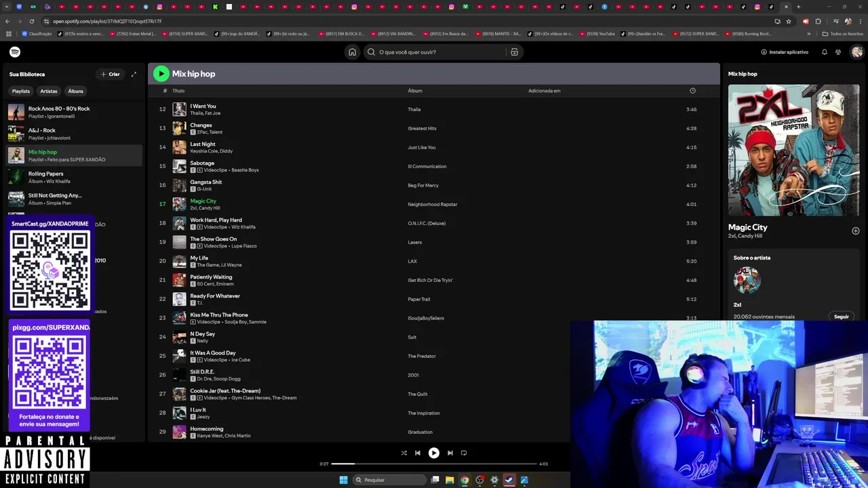This screenshot has width=868, height=488.
Task: Open the Photos app in taskbar
Action: (524, 480)
